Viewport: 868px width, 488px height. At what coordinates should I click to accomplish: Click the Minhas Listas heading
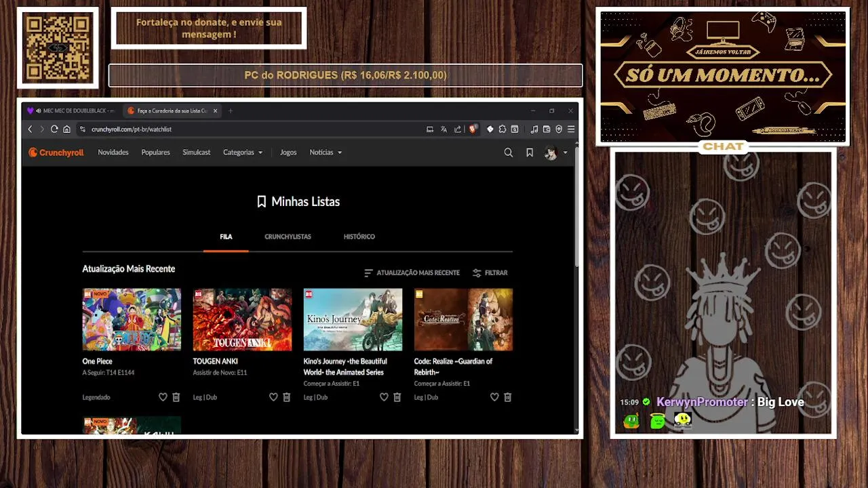coord(298,201)
